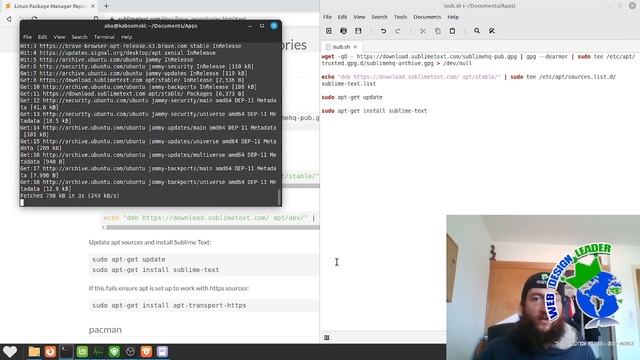Open the terminal Edit menu

[42, 37]
